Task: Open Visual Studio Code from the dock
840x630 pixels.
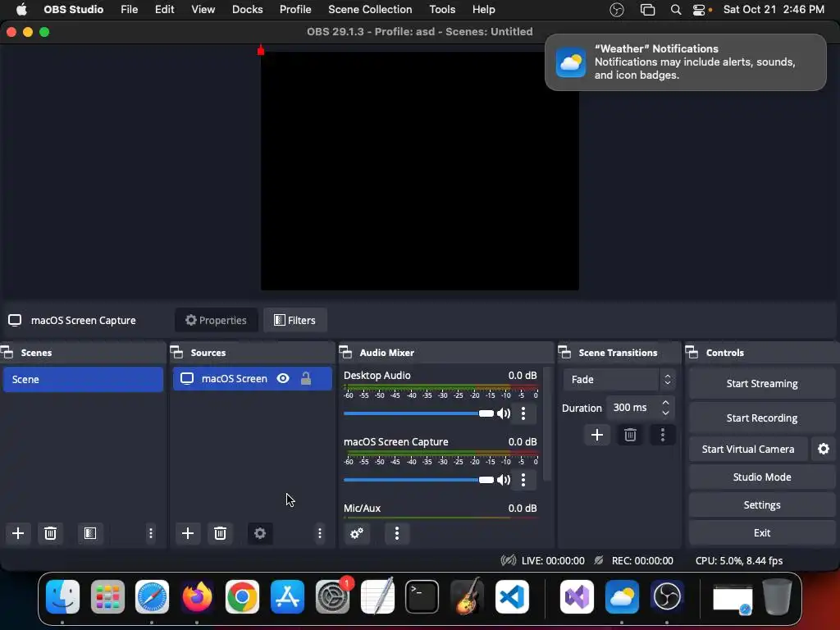Action: [x=512, y=596]
